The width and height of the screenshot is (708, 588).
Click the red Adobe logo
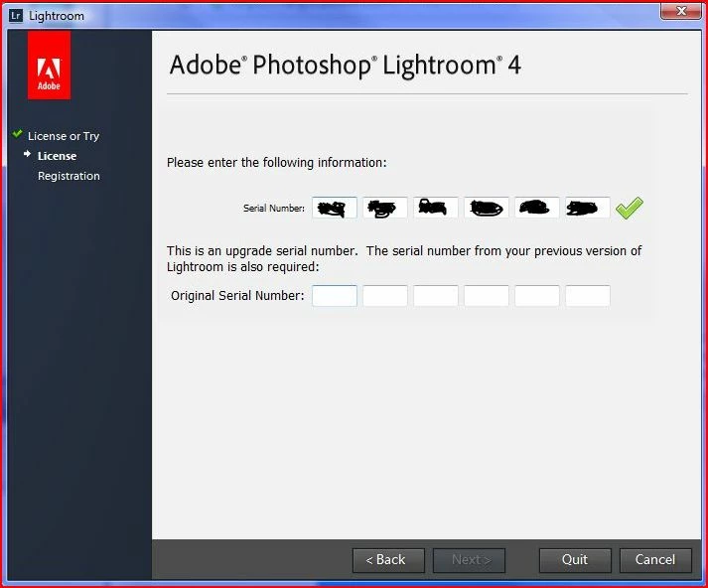(x=49, y=65)
